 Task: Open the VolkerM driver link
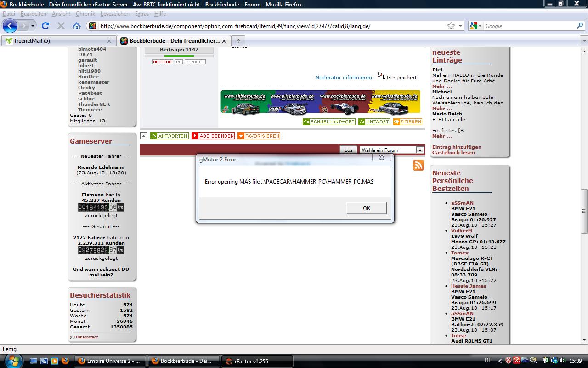[x=462, y=231]
